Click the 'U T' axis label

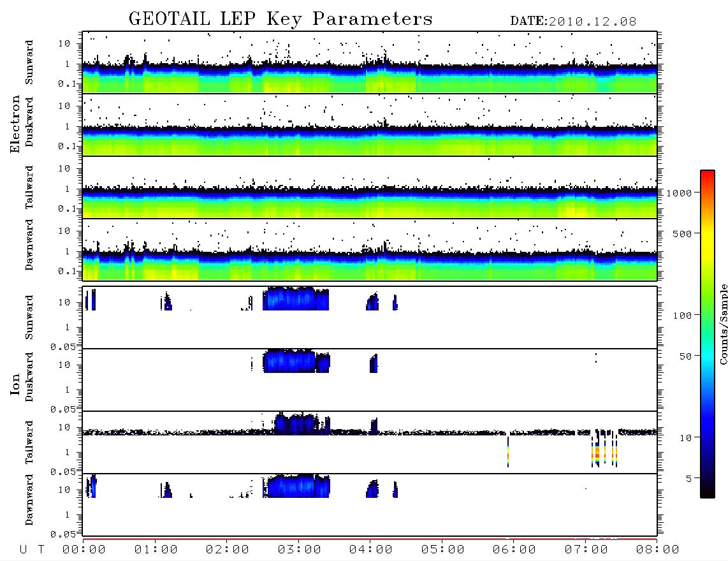point(32,550)
